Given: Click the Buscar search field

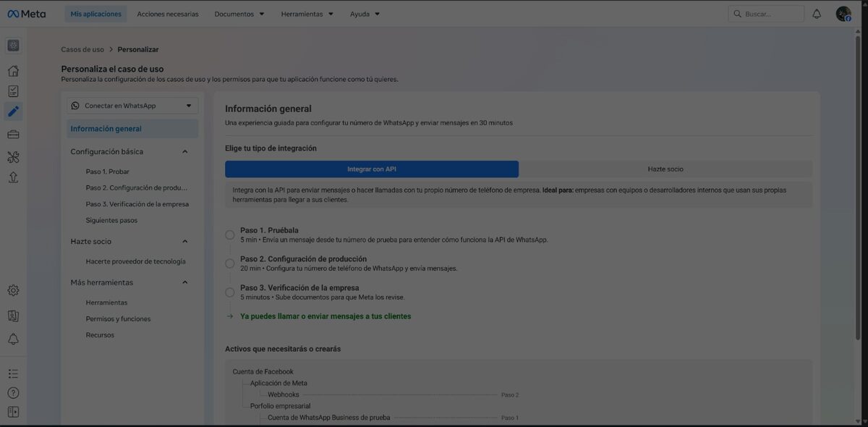Looking at the screenshot, I should coord(766,14).
